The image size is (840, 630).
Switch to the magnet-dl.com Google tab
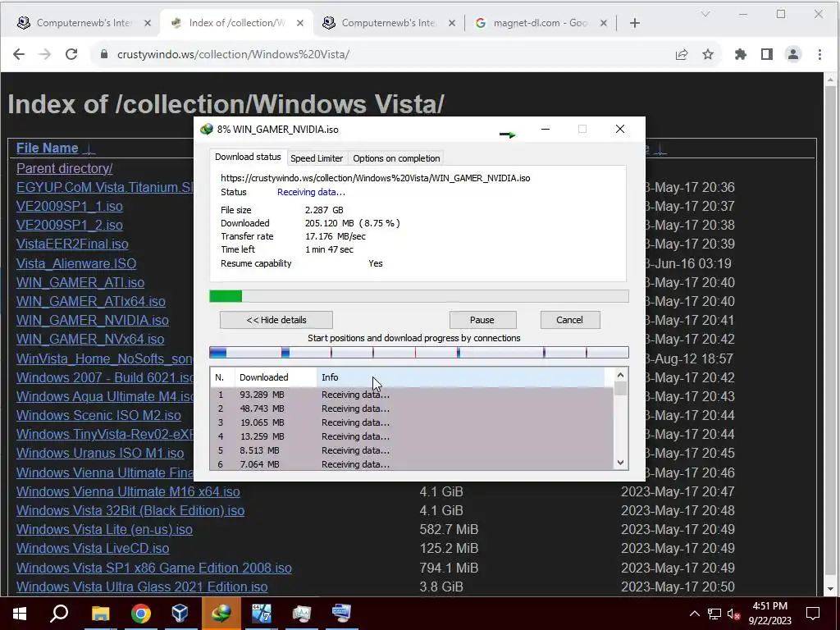coord(541,23)
